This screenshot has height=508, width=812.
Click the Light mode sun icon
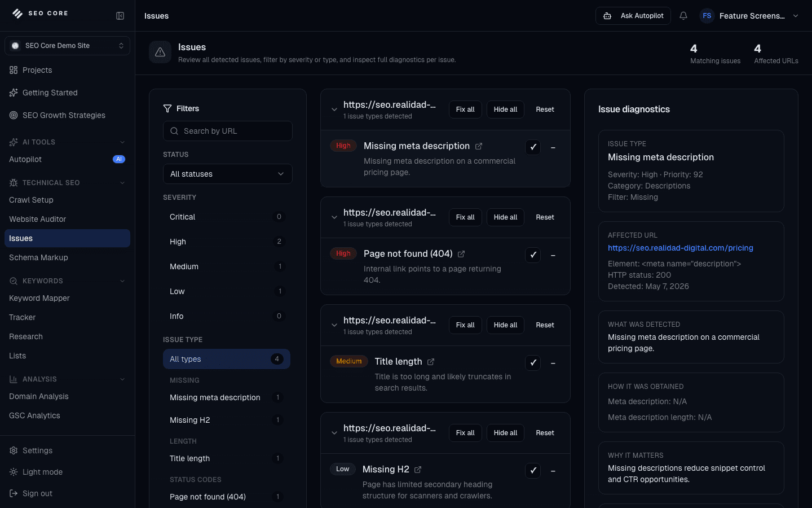14,472
